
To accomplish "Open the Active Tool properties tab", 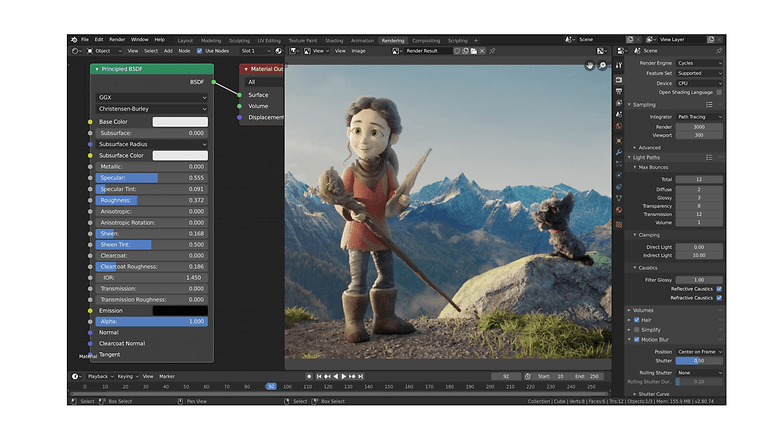I will click(619, 65).
